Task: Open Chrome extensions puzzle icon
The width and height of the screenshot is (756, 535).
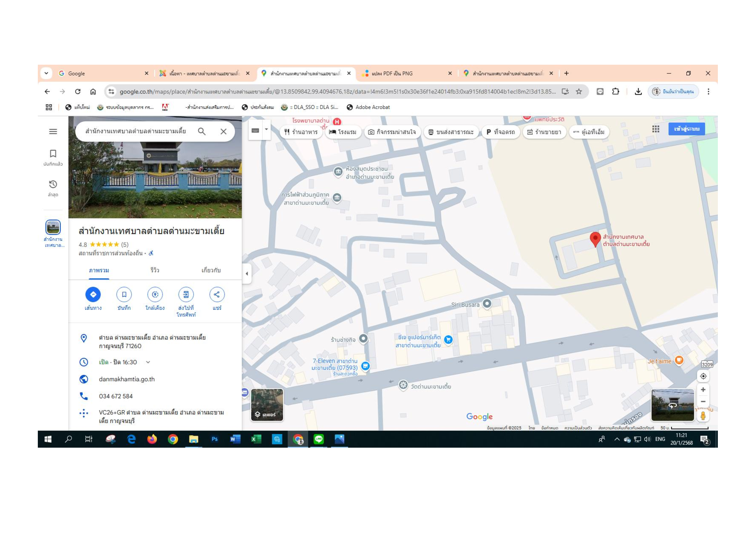Action: click(x=615, y=91)
